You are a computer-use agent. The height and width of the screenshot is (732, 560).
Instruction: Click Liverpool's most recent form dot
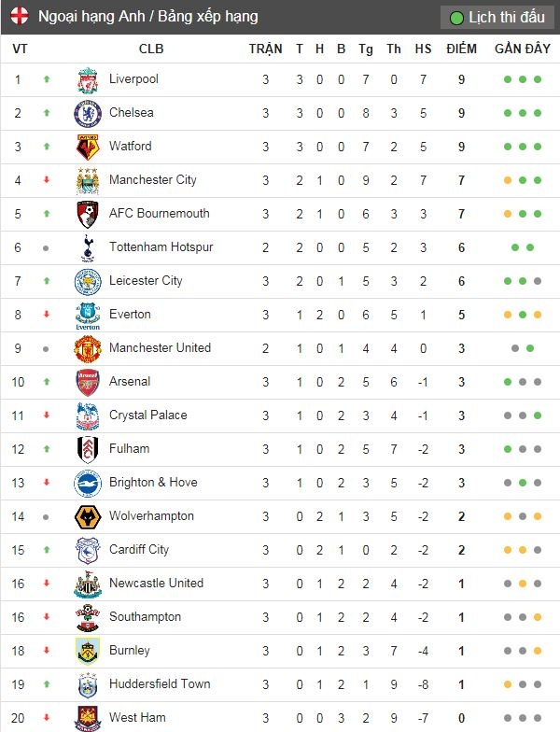point(538,79)
